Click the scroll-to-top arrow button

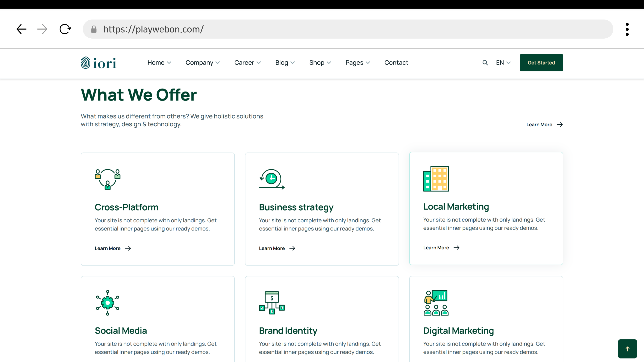tap(627, 348)
